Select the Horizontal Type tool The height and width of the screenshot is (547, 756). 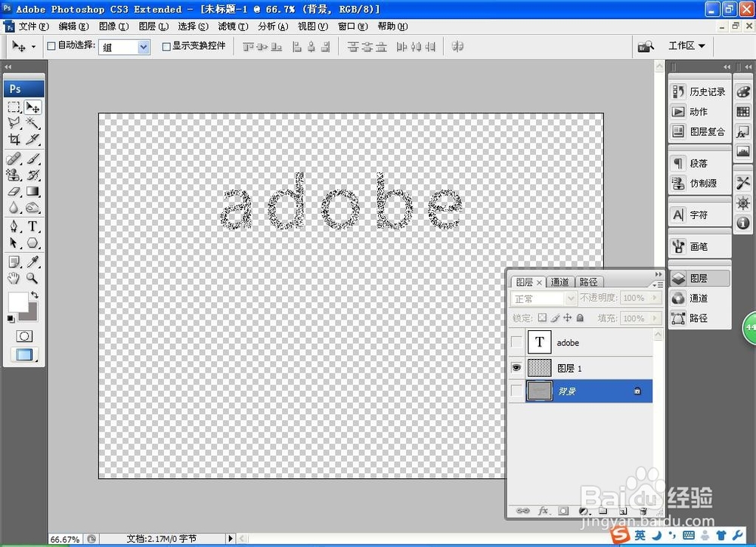[x=33, y=226]
